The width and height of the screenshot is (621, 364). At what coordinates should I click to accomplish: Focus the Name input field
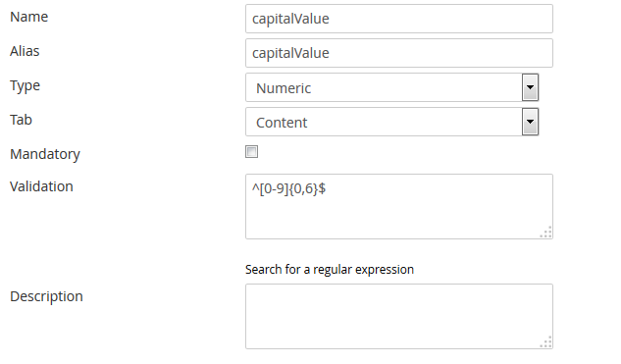(399, 19)
